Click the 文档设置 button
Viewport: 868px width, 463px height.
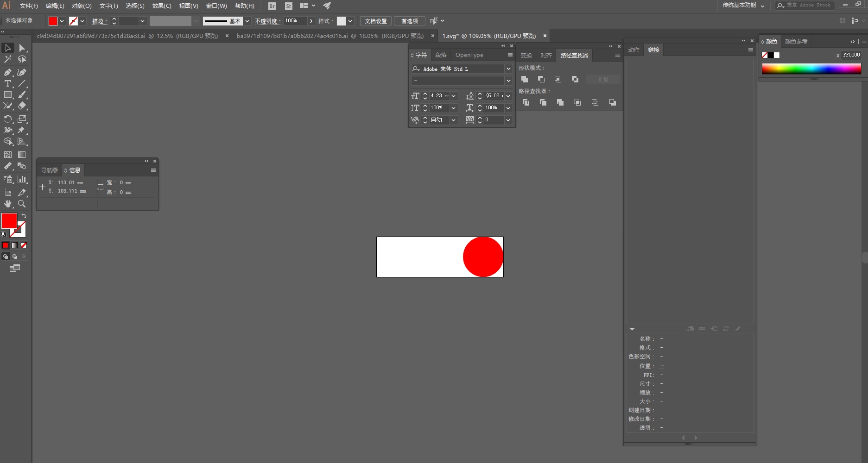(375, 21)
